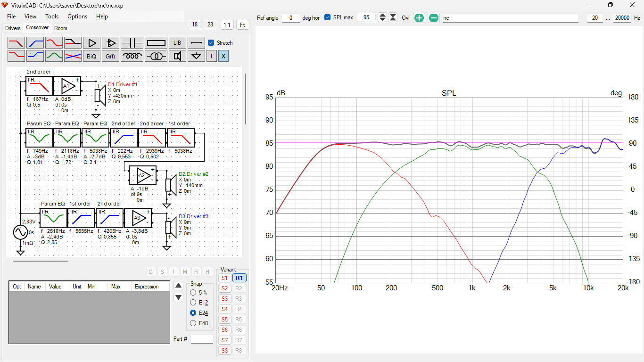
Task: Move parameter row up with up arrow
Action: [x=178, y=286]
